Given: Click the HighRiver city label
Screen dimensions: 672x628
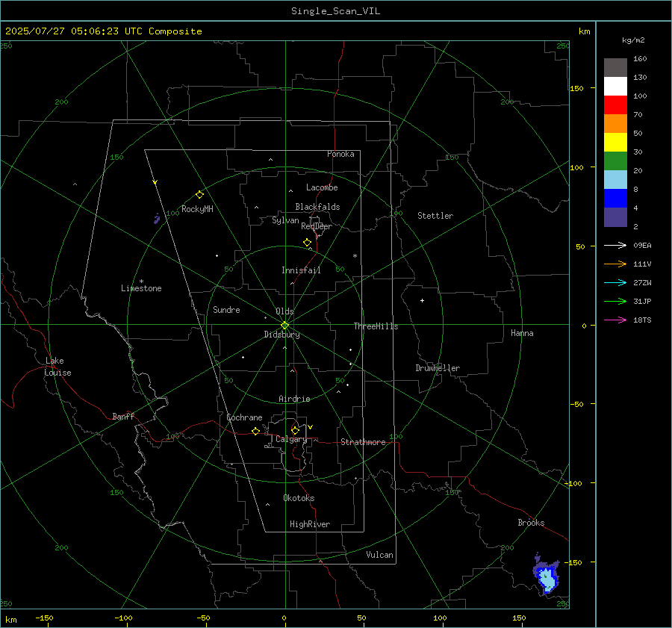Looking at the screenshot, I should pyautogui.click(x=310, y=524).
